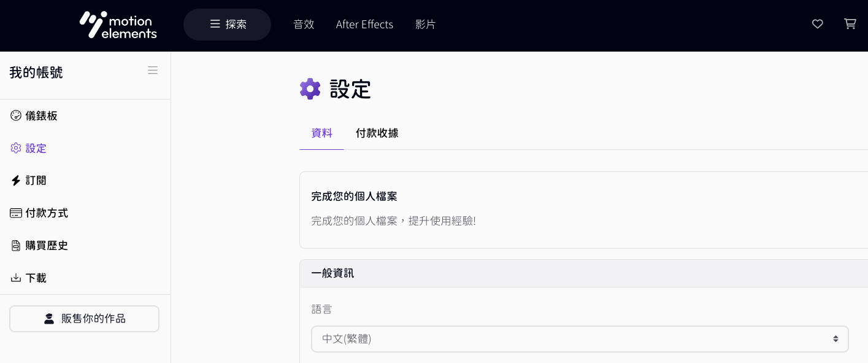Click the purple gear icon beside 設定 heading
868x363 pixels.
coord(310,89)
